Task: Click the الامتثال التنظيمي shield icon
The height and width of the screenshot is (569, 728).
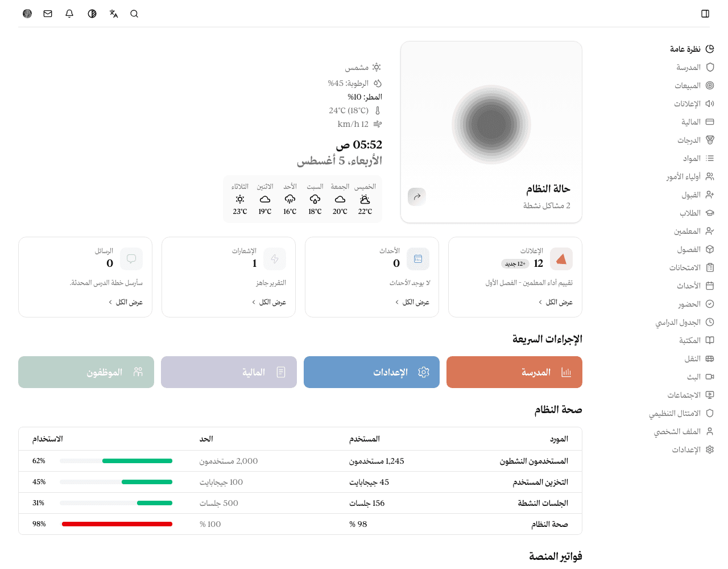Action: pos(710,413)
